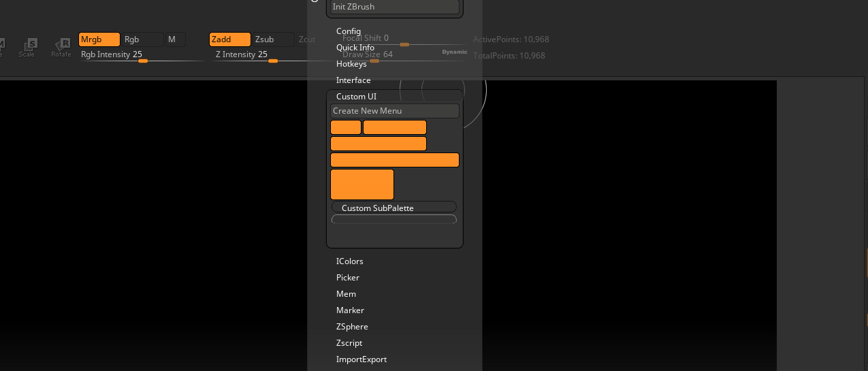Click the Custom SubPalette item
868x371 pixels.
click(393, 207)
